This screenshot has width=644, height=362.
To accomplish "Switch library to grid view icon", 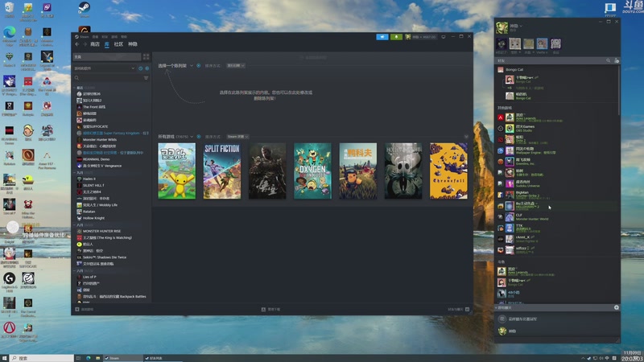I will coord(146,56).
